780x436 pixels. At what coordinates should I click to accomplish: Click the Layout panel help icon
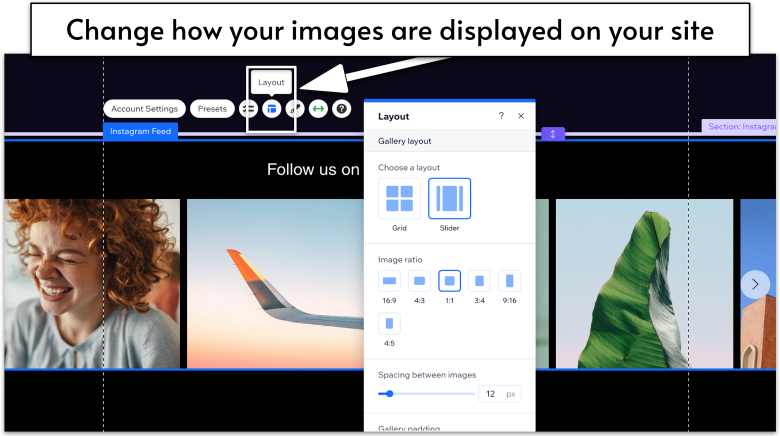pos(501,116)
